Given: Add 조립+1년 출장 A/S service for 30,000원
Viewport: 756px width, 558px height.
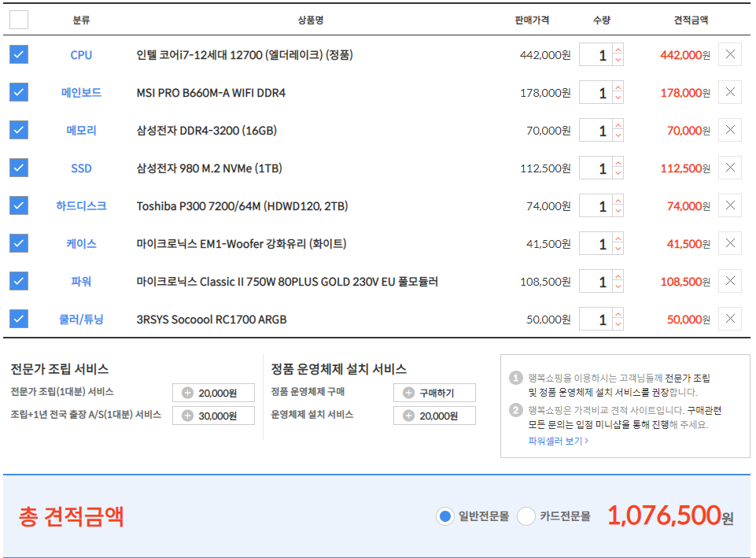Looking at the screenshot, I should [213, 416].
